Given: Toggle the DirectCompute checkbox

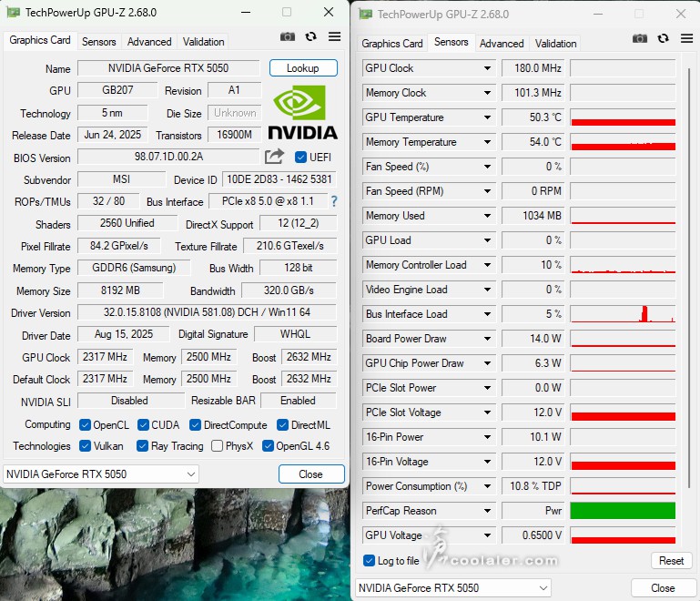Looking at the screenshot, I should 195,425.
